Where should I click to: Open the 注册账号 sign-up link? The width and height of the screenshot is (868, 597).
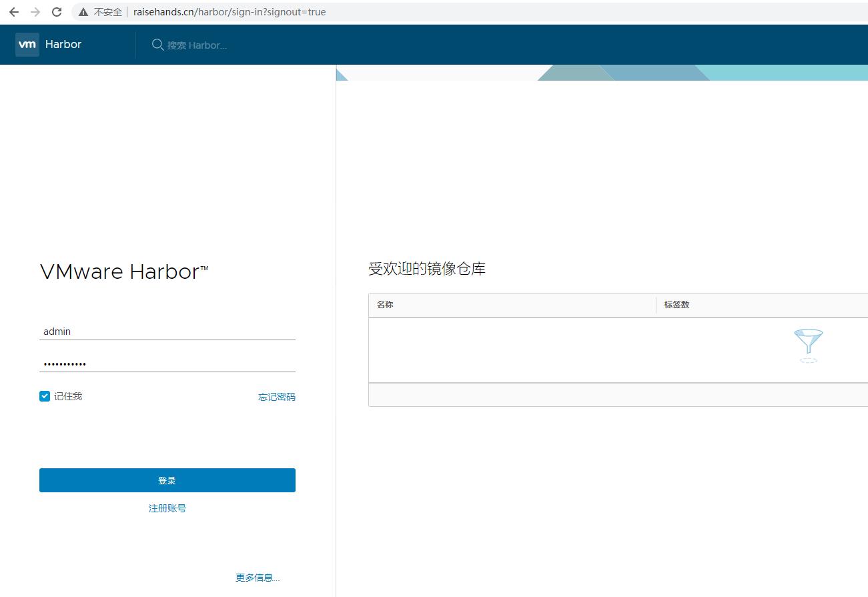coord(167,508)
